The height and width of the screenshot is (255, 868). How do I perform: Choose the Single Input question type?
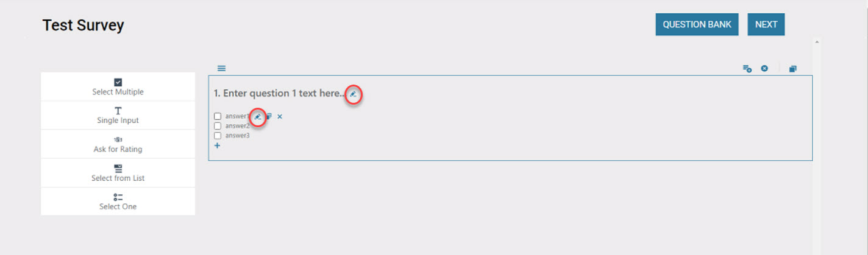click(x=118, y=116)
